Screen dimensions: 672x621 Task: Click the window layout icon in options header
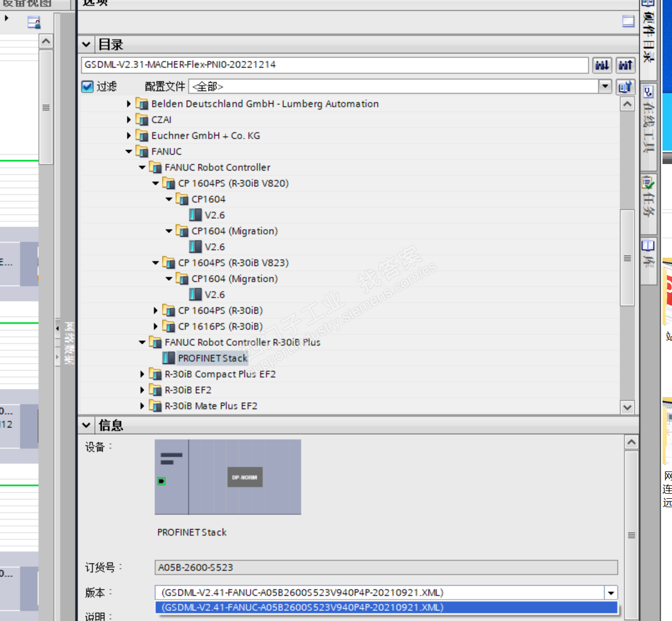(x=628, y=21)
